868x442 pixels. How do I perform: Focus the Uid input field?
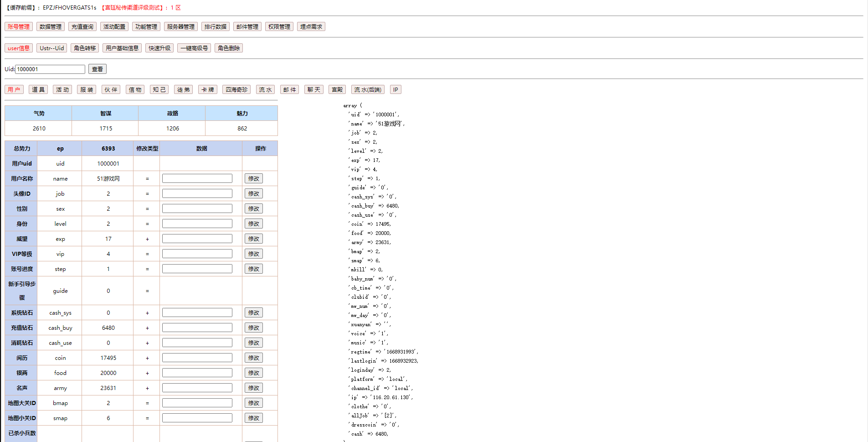tap(50, 69)
